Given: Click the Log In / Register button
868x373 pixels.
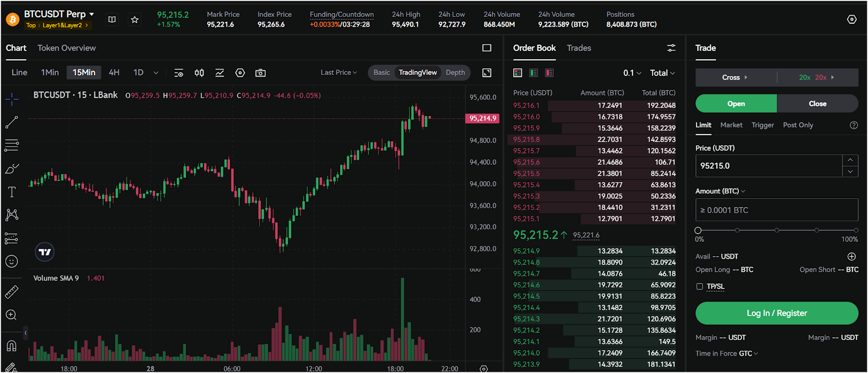Looking at the screenshot, I should (x=777, y=313).
